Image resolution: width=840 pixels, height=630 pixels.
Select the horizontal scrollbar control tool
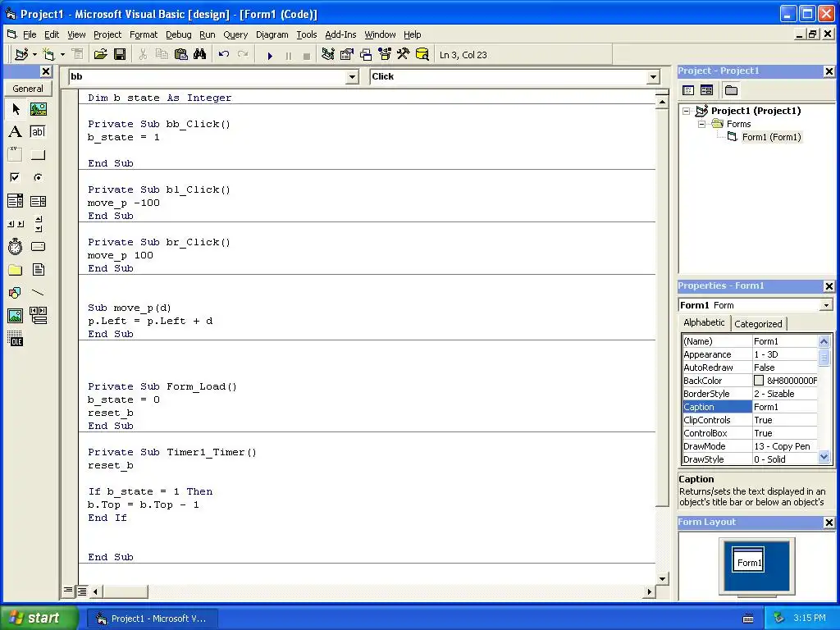point(15,224)
